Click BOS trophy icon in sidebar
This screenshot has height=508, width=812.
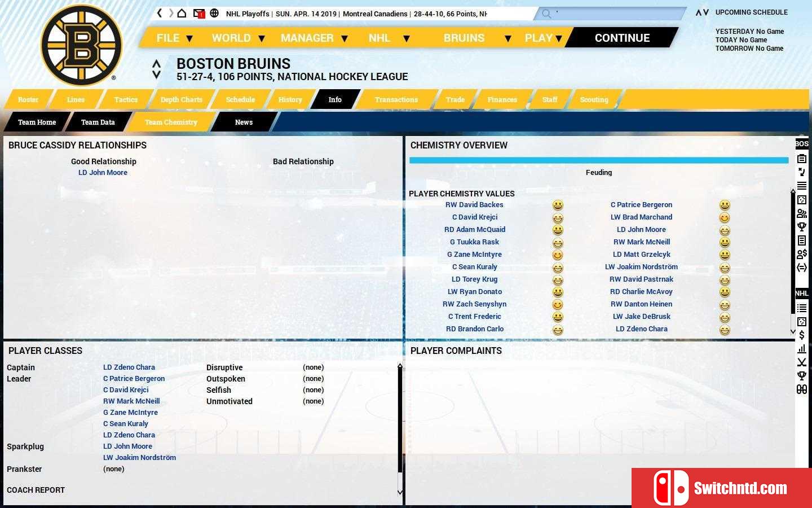coord(802,226)
